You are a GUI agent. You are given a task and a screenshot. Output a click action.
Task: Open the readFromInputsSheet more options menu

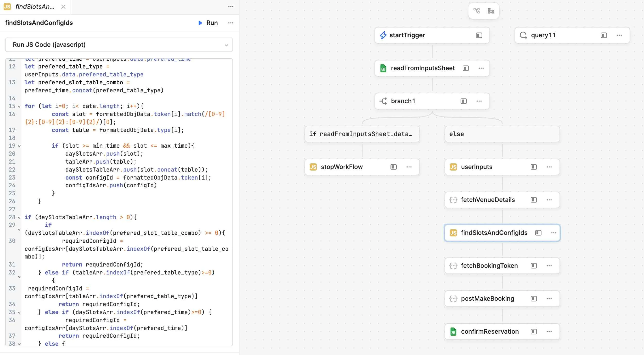click(x=481, y=68)
